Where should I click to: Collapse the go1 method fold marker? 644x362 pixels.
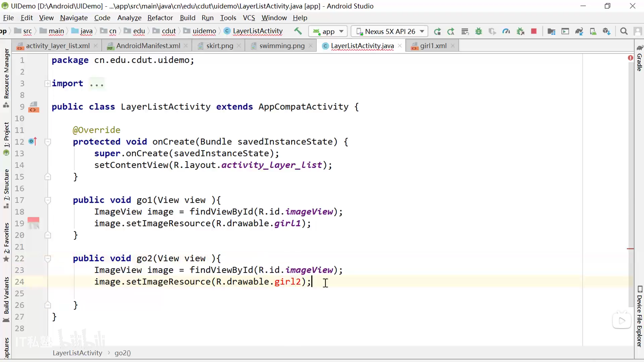(48, 200)
